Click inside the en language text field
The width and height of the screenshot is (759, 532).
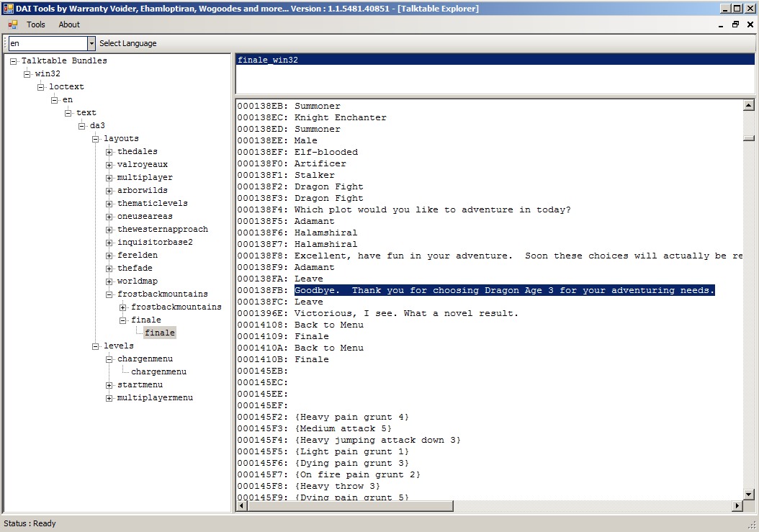pyautogui.click(x=43, y=43)
